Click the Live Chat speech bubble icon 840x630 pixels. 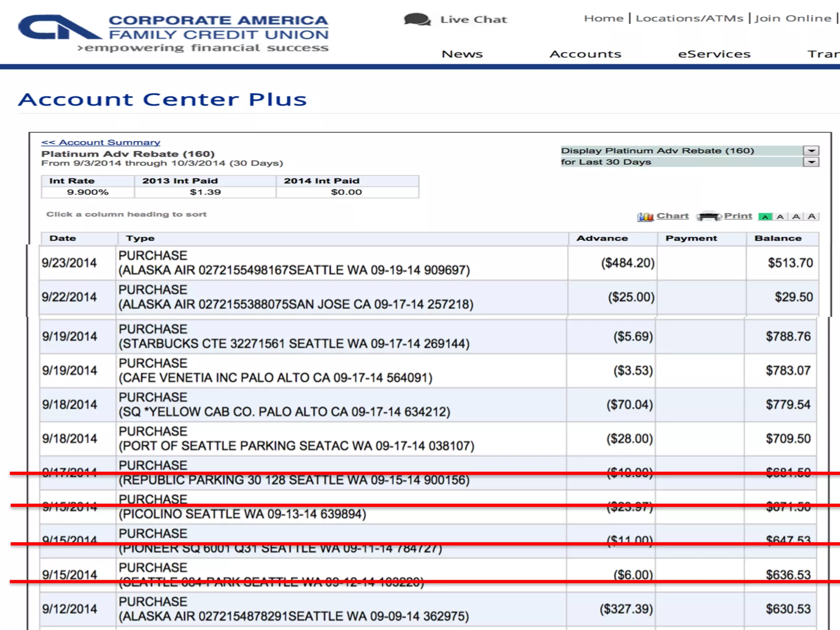(417, 19)
